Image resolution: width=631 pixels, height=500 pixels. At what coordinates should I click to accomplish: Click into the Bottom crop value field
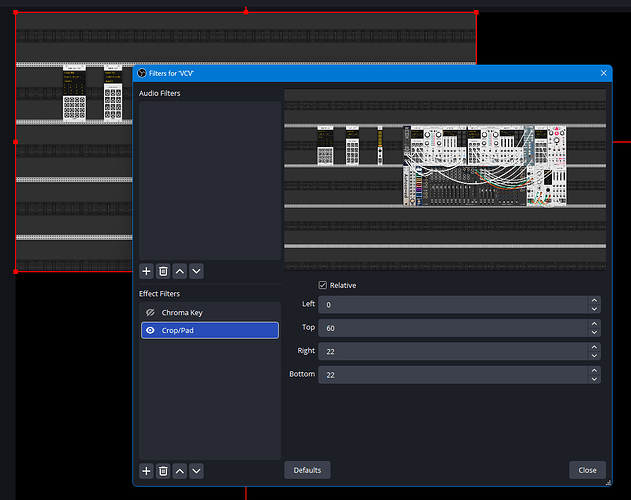pyautogui.click(x=450, y=375)
